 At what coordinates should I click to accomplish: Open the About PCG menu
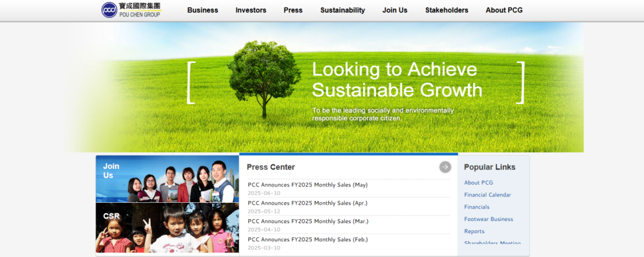[x=504, y=10]
